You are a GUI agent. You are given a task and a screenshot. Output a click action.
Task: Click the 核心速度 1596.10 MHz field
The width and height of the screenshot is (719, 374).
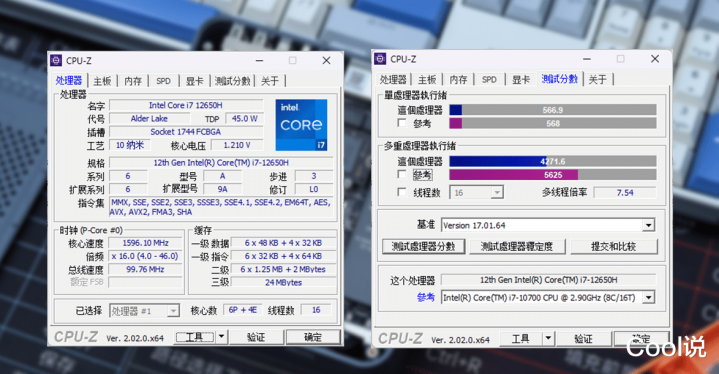(x=145, y=243)
